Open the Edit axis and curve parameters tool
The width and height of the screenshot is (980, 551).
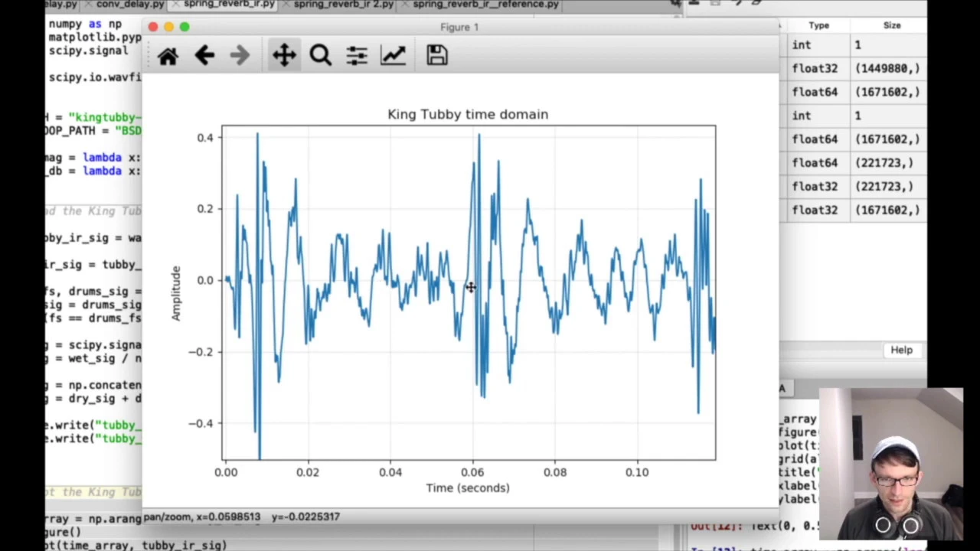tap(394, 55)
